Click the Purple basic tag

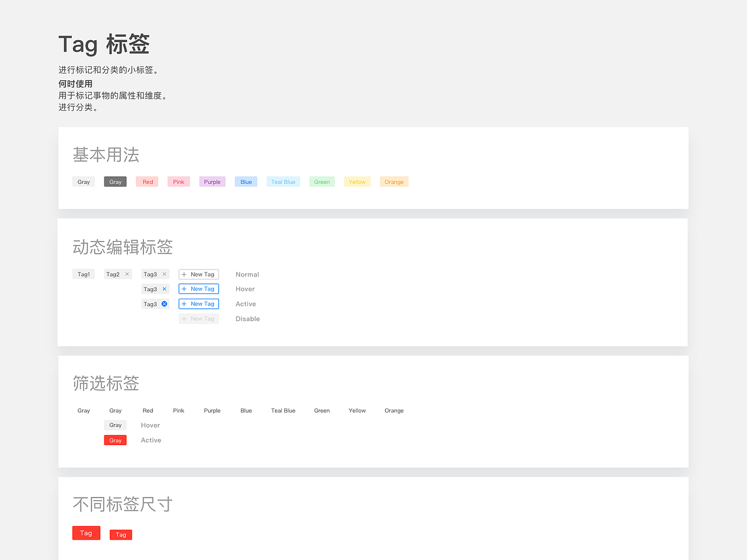pos(212,181)
